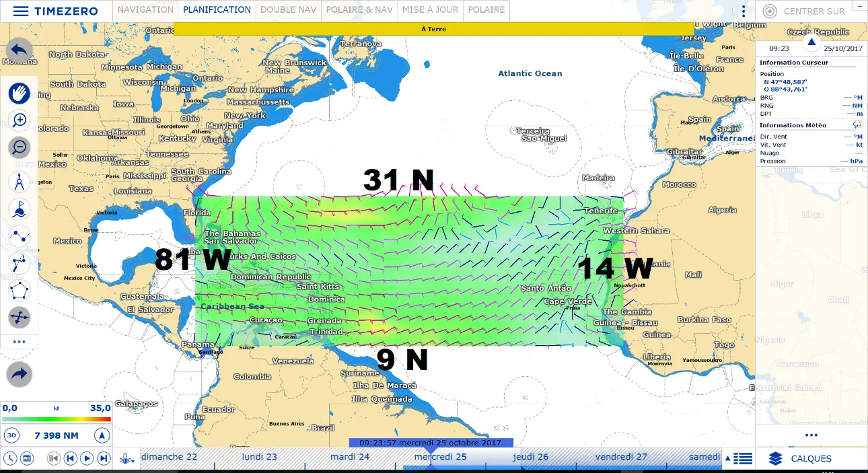Viewport: 868px width, 473px height.
Task: Click the yellow À Terre status bar
Action: (433, 29)
